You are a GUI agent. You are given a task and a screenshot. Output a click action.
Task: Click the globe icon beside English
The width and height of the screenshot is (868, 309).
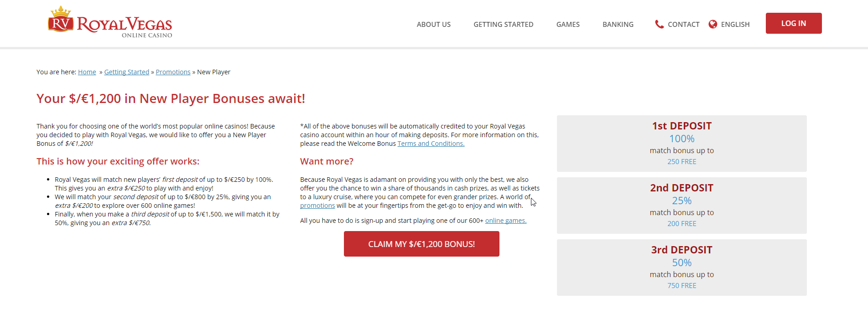[713, 24]
